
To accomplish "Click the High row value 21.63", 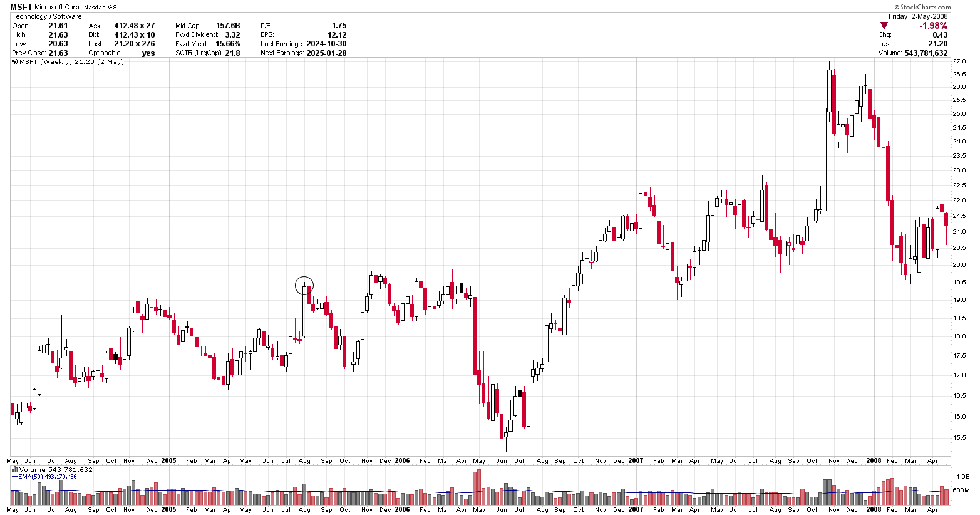I will pyautogui.click(x=58, y=35).
